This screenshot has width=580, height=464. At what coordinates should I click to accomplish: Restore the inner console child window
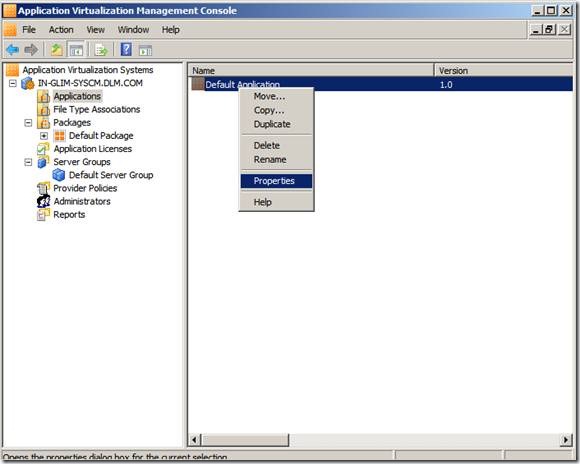(549, 29)
